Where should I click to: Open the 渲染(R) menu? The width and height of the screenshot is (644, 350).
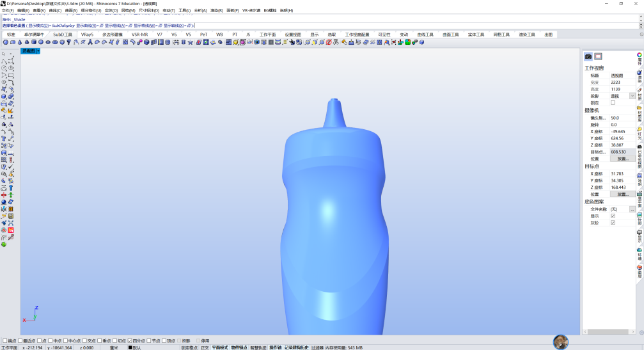pyautogui.click(x=216, y=10)
